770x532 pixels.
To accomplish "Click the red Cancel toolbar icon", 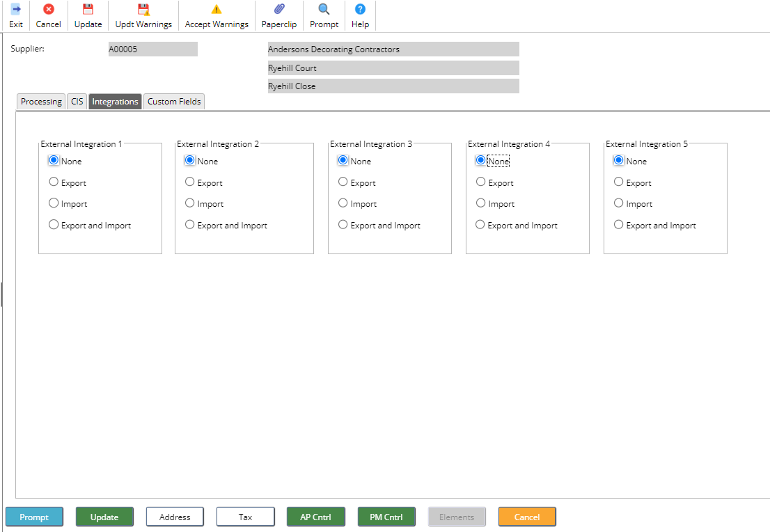I will 48,9.
